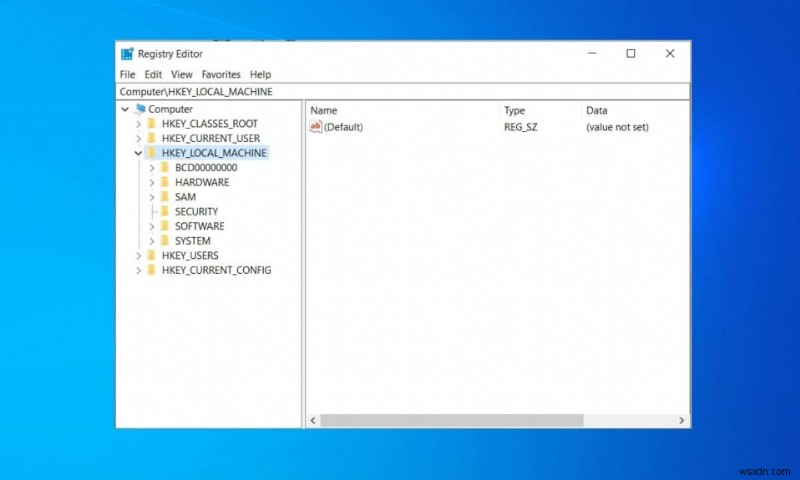
Task: Select the HKEY_CURRENT_USER key label
Action: tap(211, 138)
